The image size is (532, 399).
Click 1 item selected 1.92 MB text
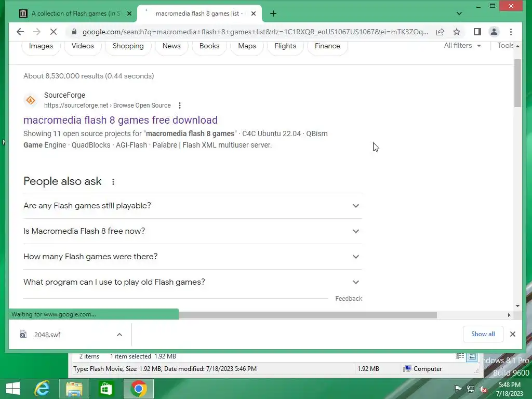[x=143, y=356]
